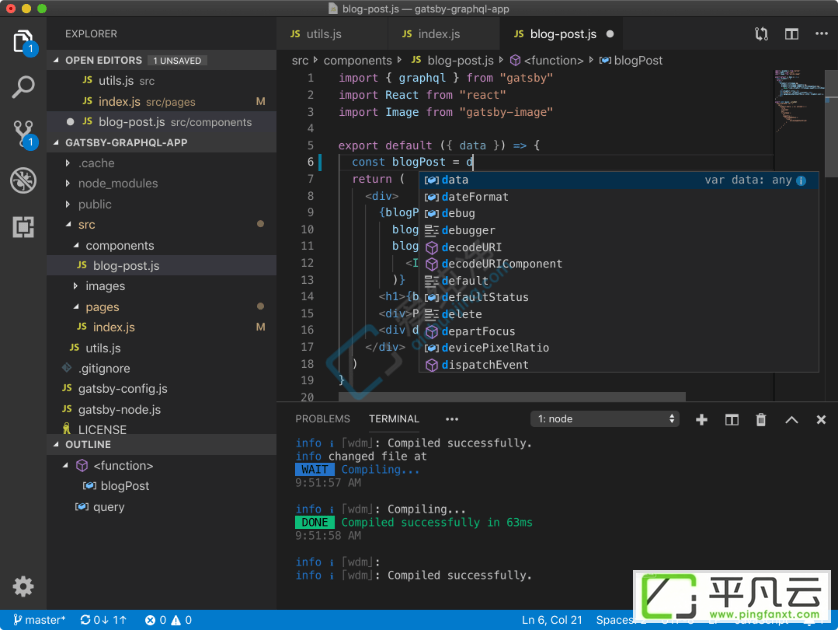Screen dimensions: 838x630
Task: Show more panel tabs via ellipsis
Action: pyautogui.click(x=452, y=419)
